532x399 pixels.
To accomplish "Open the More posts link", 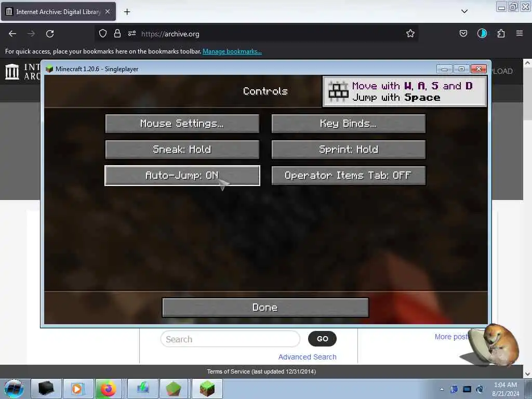I will [451, 337].
